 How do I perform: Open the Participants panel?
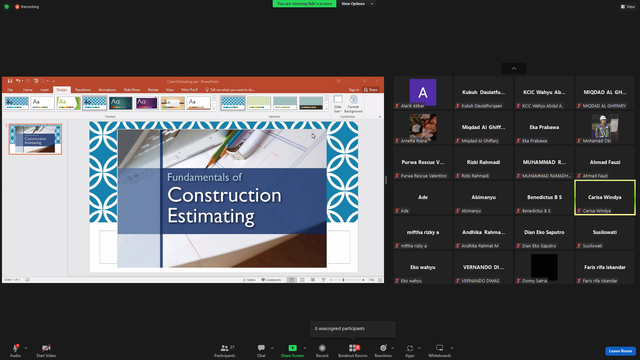coord(225,350)
